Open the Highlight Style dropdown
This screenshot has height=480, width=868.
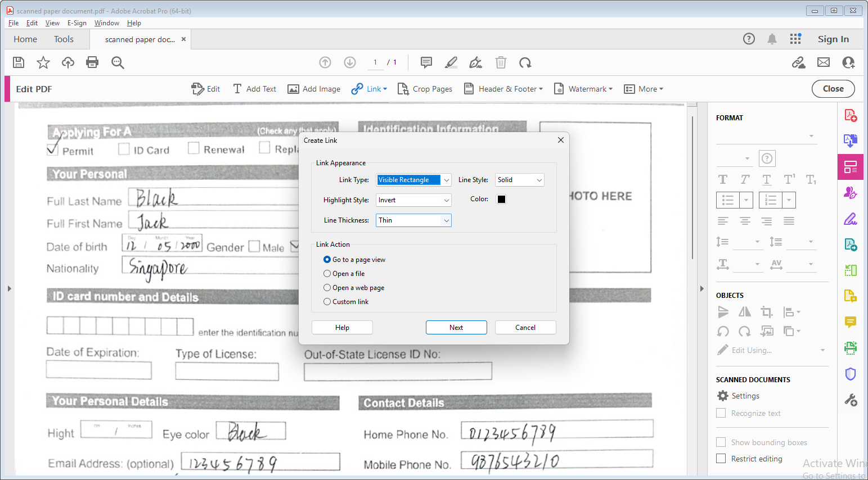[413, 200]
